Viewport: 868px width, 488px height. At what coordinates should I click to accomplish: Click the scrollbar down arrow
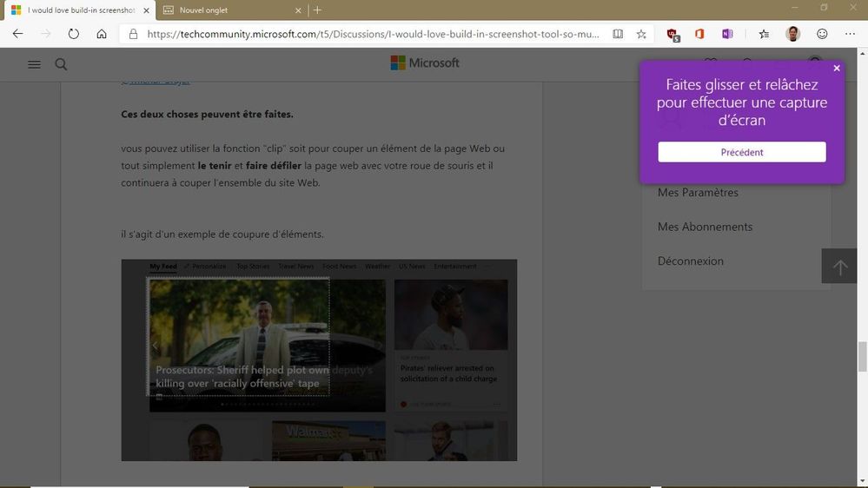click(863, 481)
